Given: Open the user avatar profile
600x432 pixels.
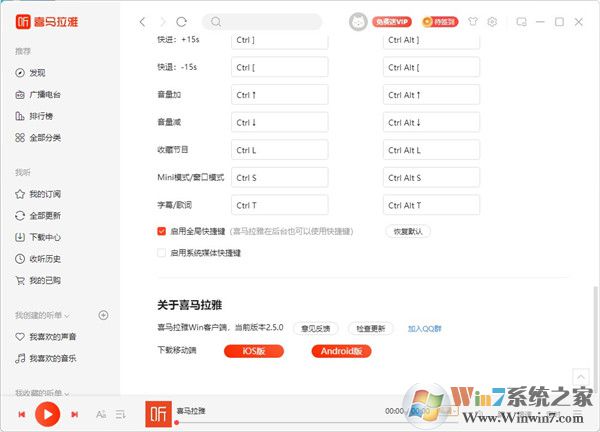Looking at the screenshot, I should [358, 22].
